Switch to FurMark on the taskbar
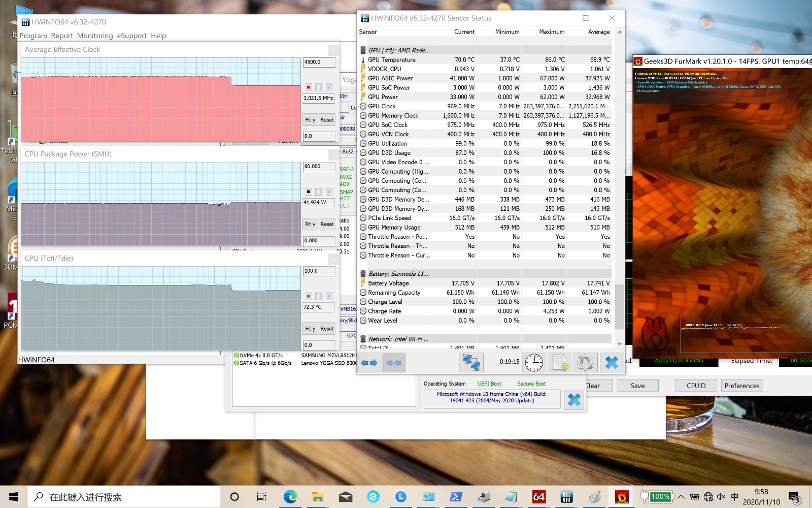This screenshot has width=812, height=508. 622,497
